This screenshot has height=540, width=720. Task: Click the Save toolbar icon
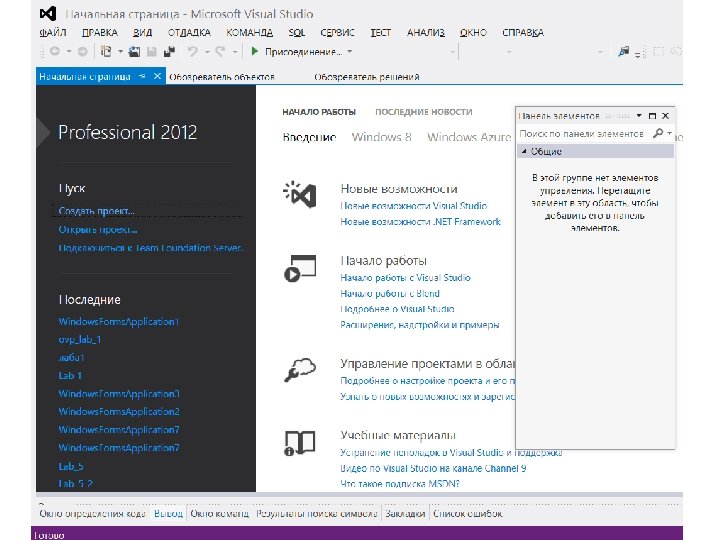coord(152,51)
